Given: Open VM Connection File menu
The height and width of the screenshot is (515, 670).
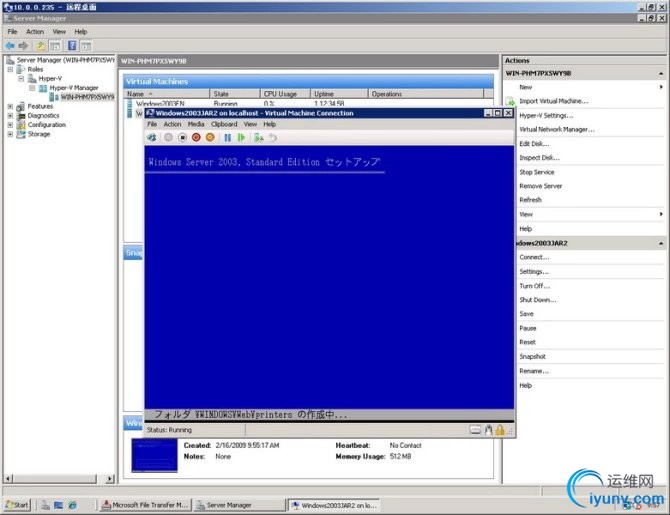Looking at the screenshot, I should [152, 124].
